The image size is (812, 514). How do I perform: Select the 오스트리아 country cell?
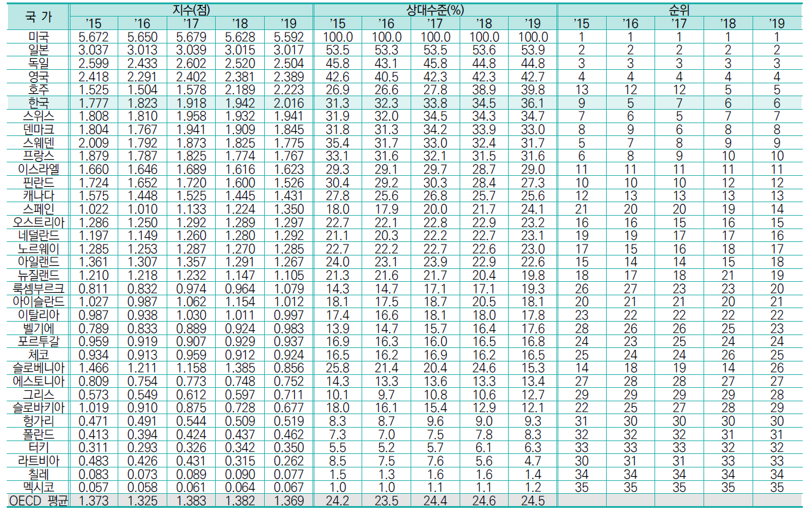click(x=38, y=222)
